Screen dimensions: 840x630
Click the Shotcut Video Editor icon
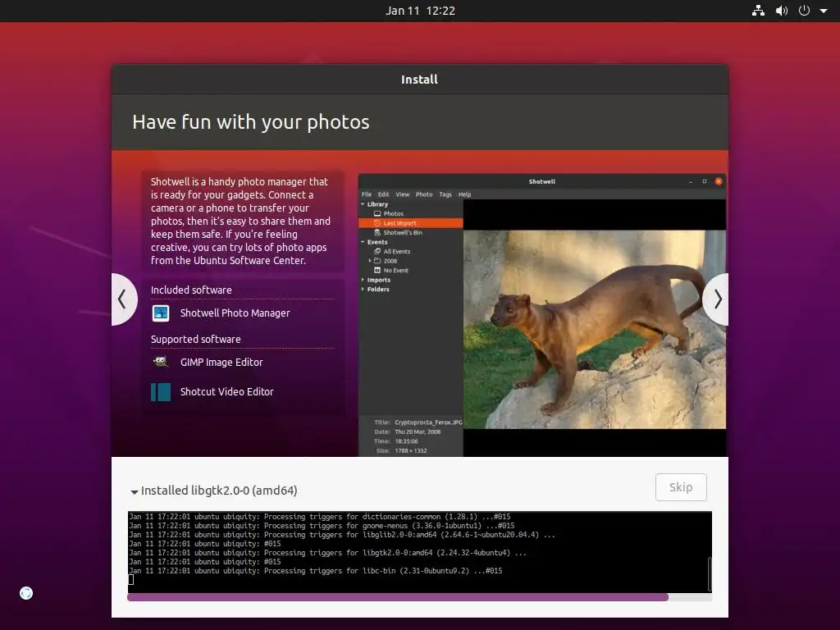tap(161, 392)
